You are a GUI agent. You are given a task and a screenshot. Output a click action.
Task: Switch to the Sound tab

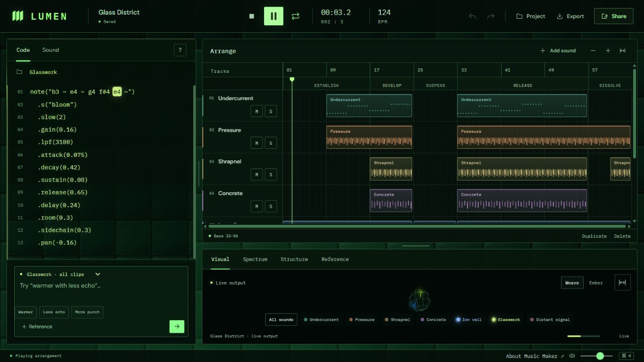(50, 50)
